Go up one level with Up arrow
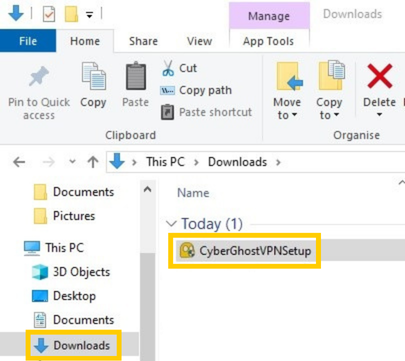 (93, 162)
